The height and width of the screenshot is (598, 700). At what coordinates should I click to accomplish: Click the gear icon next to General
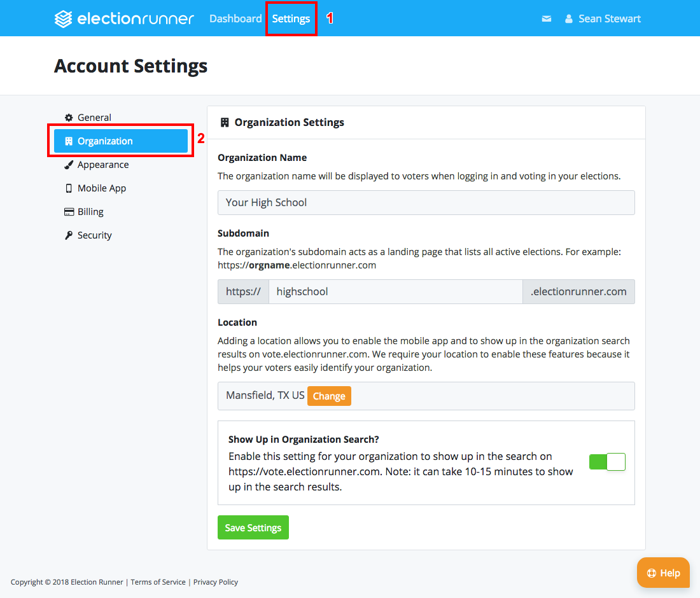69,117
